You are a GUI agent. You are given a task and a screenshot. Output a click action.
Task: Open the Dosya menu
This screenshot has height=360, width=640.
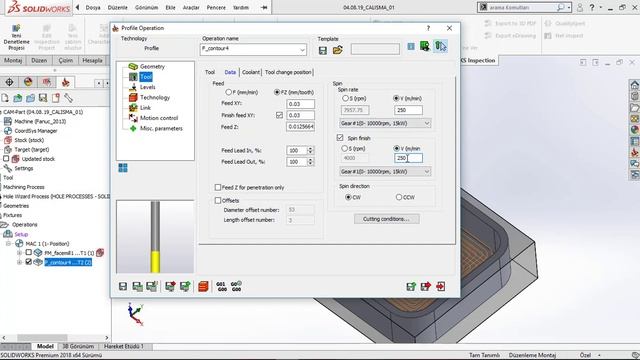[93, 7]
